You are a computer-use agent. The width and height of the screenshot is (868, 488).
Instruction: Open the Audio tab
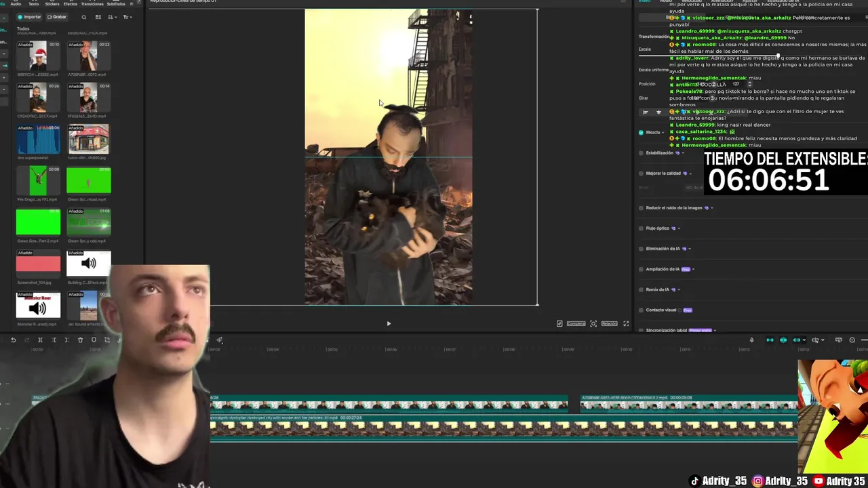(x=16, y=3)
